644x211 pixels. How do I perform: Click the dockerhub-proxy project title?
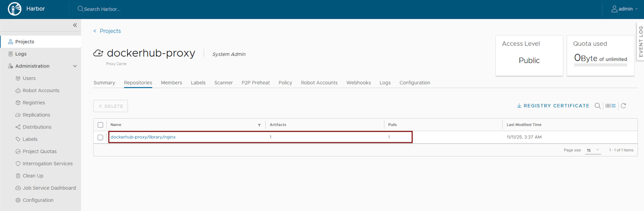[151, 53]
